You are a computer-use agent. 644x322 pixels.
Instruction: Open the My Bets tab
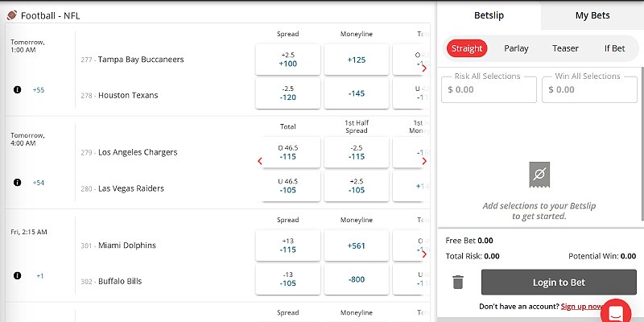[592, 15]
